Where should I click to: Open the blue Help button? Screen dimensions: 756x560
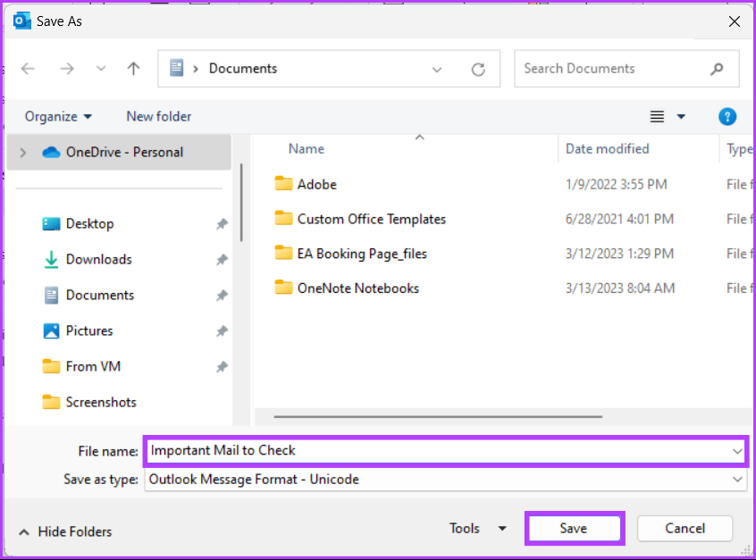click(727, 116)
